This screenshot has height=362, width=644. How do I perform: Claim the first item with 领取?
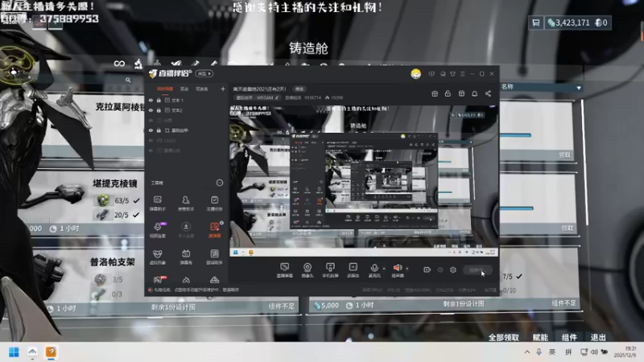[x=565, y=155]
